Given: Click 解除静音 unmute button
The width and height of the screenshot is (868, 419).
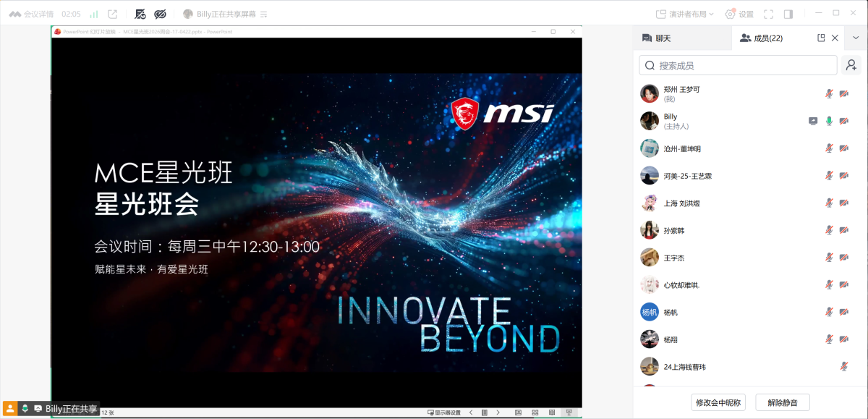Looking at the screenshot, I should (782, 402).
